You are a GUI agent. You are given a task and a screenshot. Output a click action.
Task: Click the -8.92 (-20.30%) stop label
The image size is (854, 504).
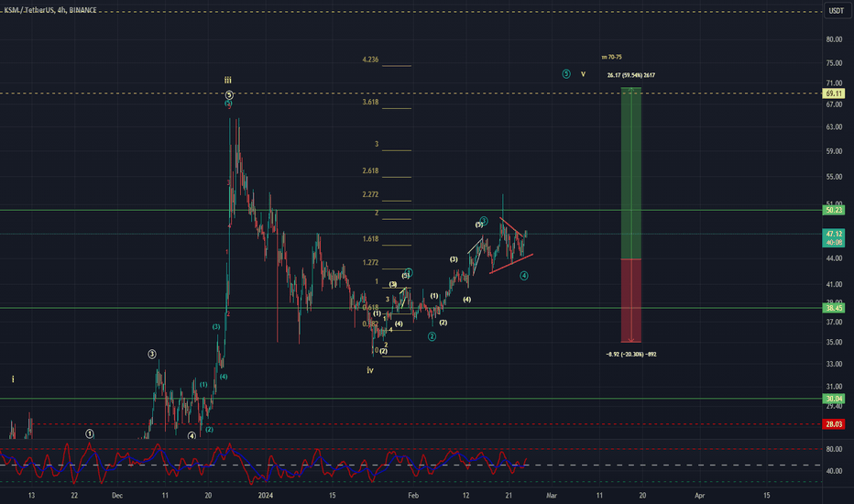pyautogui.click(x=630, y=354)
